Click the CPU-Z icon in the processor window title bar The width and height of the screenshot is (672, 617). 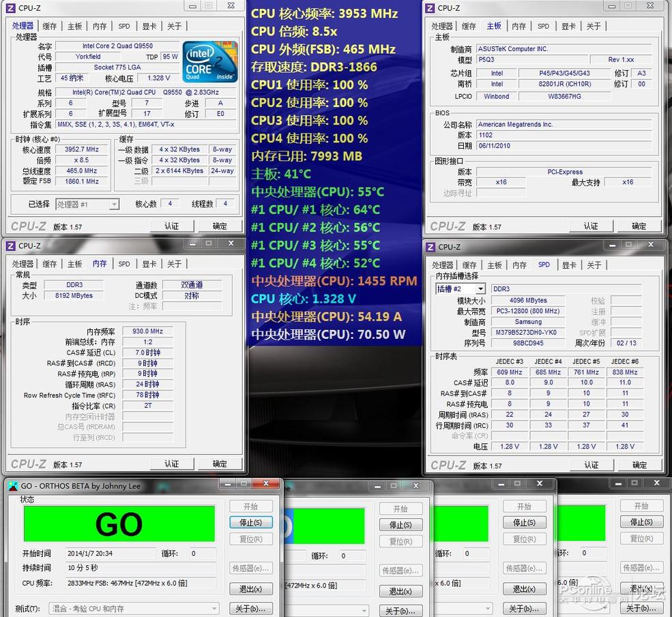click(x=11, y=7)
